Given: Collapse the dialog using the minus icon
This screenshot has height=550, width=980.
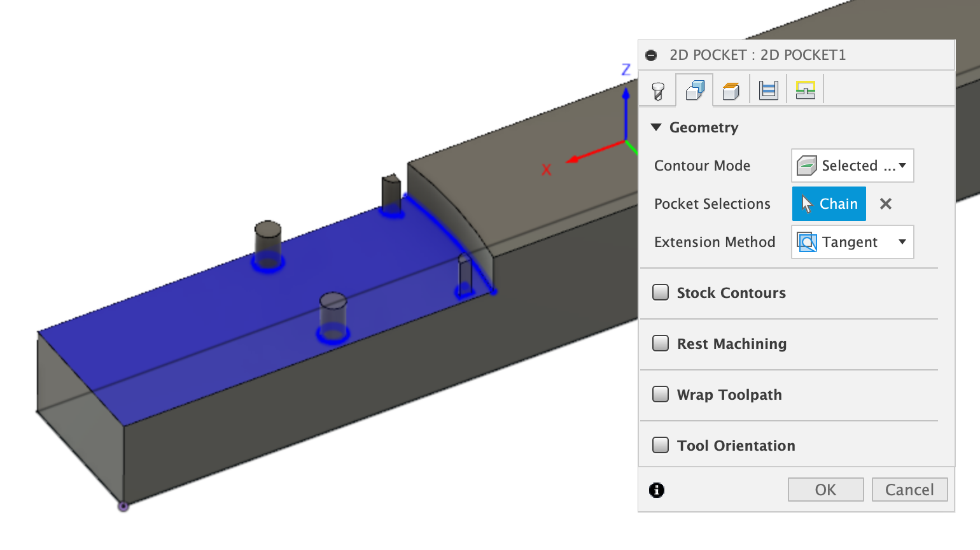Looking at the screenshot, I should coord(650,55).
